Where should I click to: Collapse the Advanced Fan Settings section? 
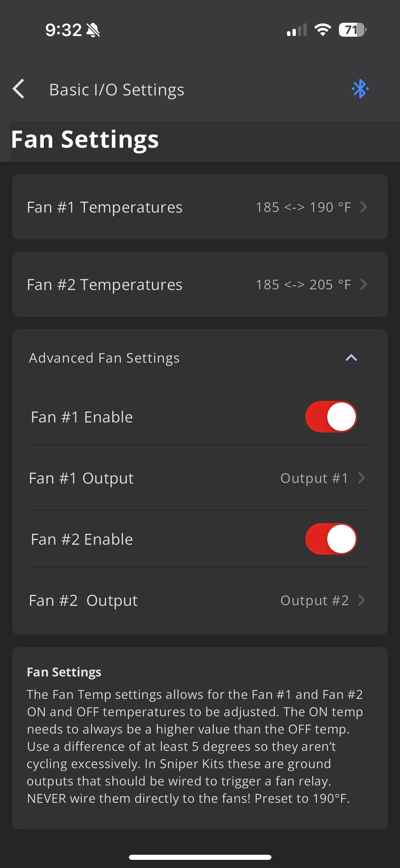pyautogui.click(x=351, y=358)
